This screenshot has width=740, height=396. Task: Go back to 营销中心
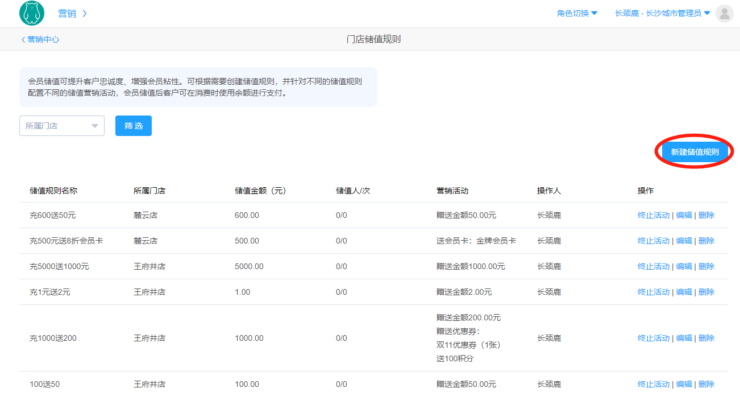coord(40,39)
